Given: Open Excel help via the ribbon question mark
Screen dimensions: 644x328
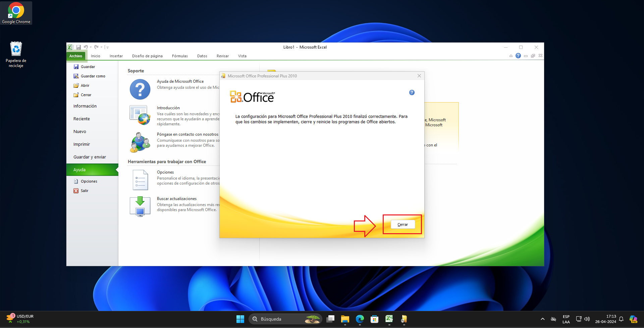Looking at the screenshot, I should (518, 56).
